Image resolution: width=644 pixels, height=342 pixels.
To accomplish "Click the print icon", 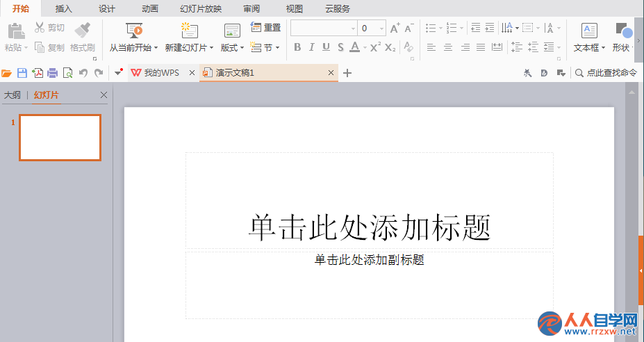I will 53,73.
